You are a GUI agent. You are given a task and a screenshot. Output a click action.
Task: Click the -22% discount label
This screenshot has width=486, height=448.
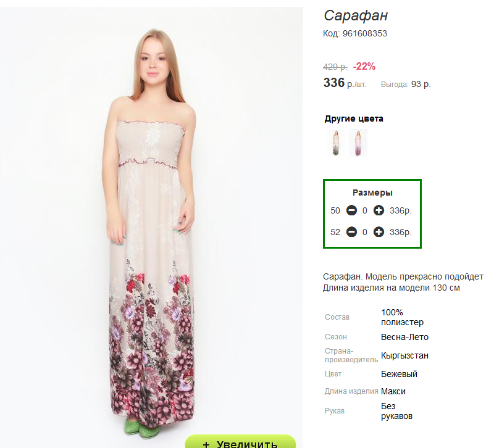[364, 66]
